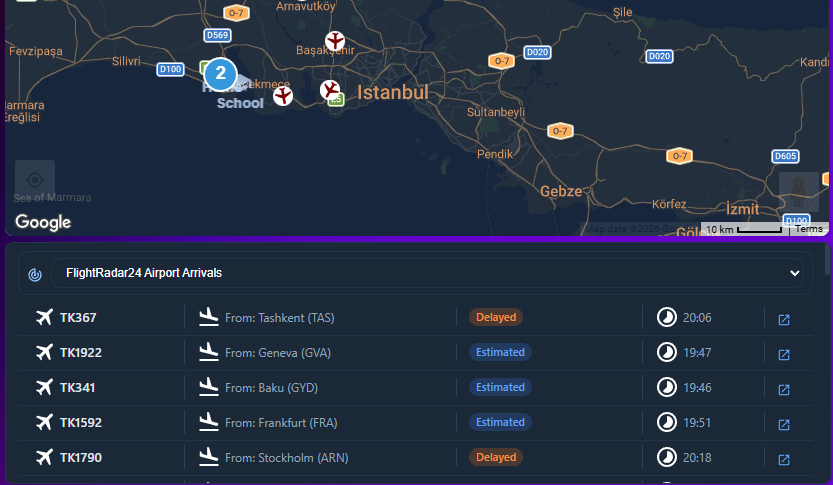Select the airport marker below the School label
Screen dimensions: 833x485
(283, 96)
